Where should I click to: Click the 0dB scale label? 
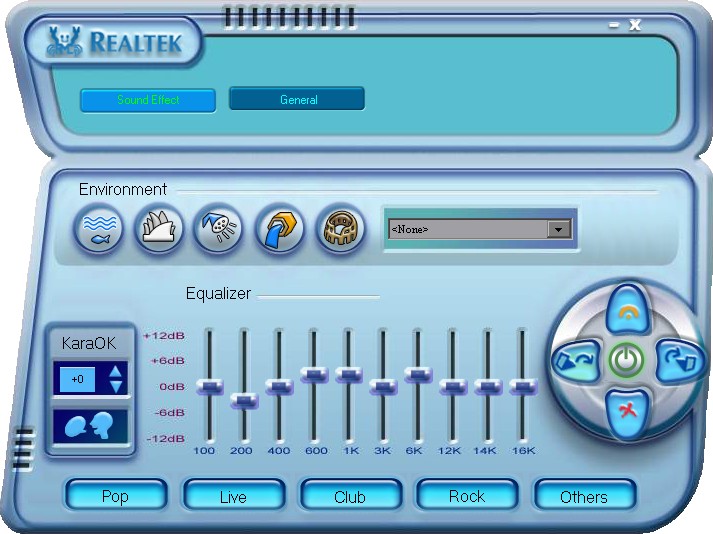point(172,387)
